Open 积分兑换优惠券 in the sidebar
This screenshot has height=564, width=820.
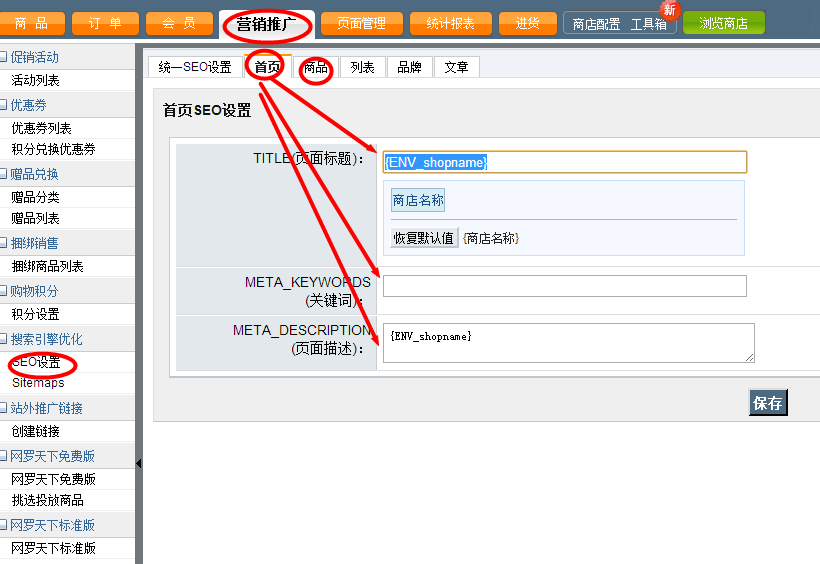coord(53,149)
